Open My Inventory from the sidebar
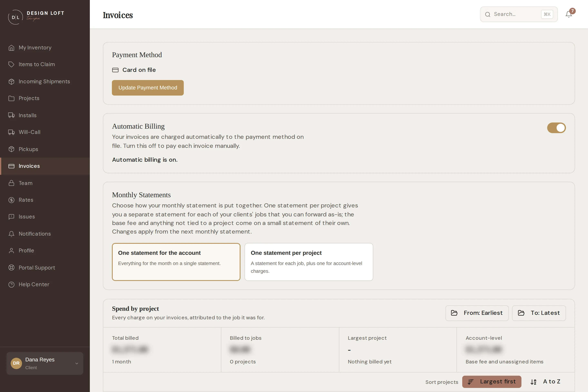588x392 pixels. (45, 48)
